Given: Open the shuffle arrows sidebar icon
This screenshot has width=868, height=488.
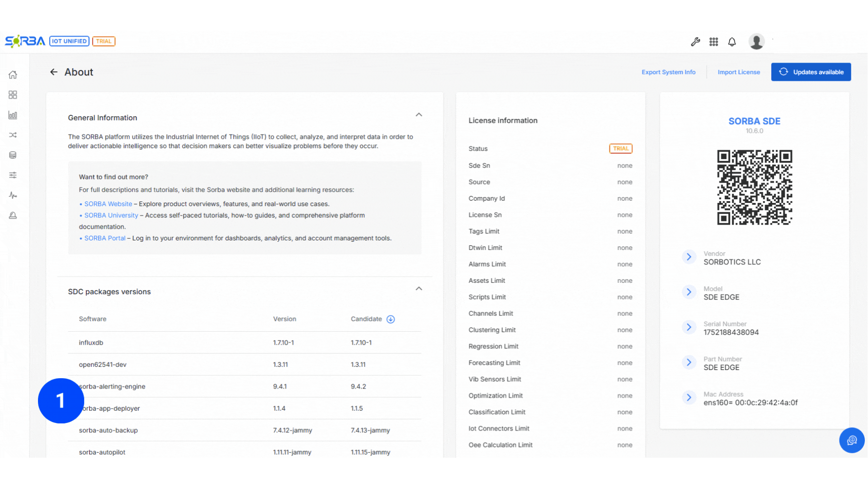Looking at the screenshot, I should [x=13, y=135].
